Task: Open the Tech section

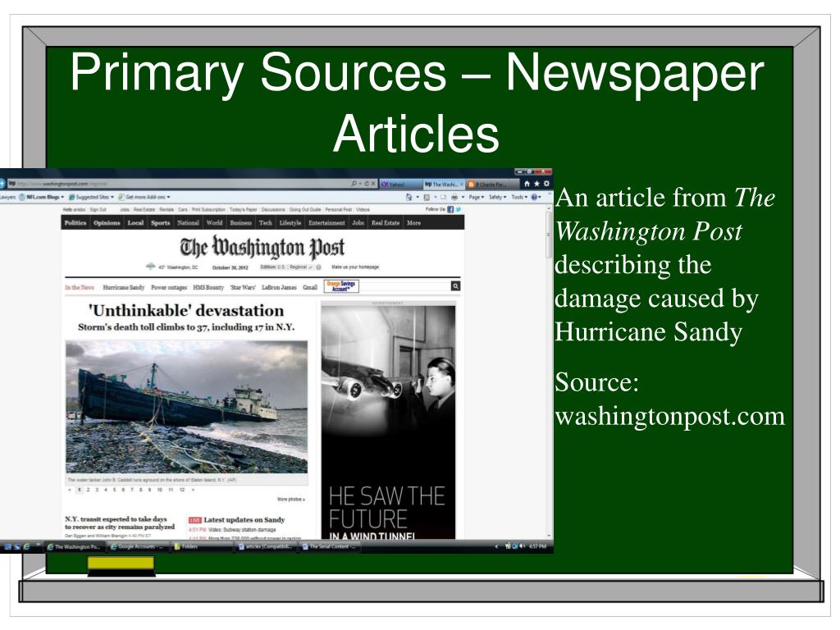Action: 266,223
